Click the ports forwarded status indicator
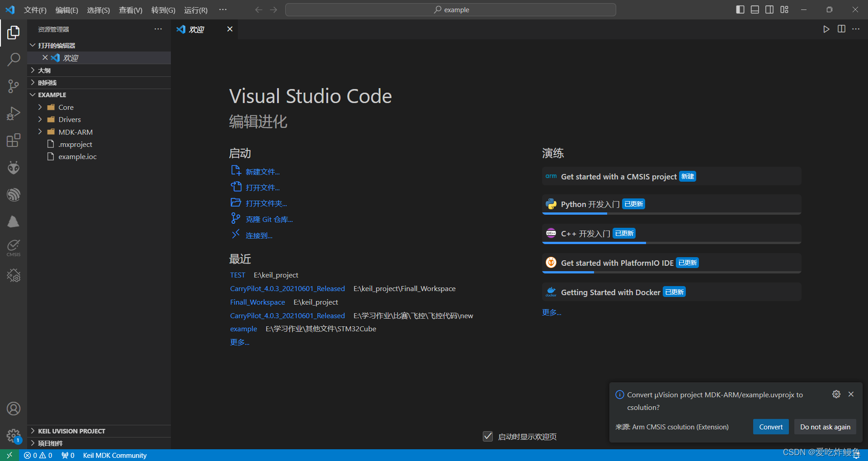The width and height of the screenshot is (868, 461). (68, 455)
